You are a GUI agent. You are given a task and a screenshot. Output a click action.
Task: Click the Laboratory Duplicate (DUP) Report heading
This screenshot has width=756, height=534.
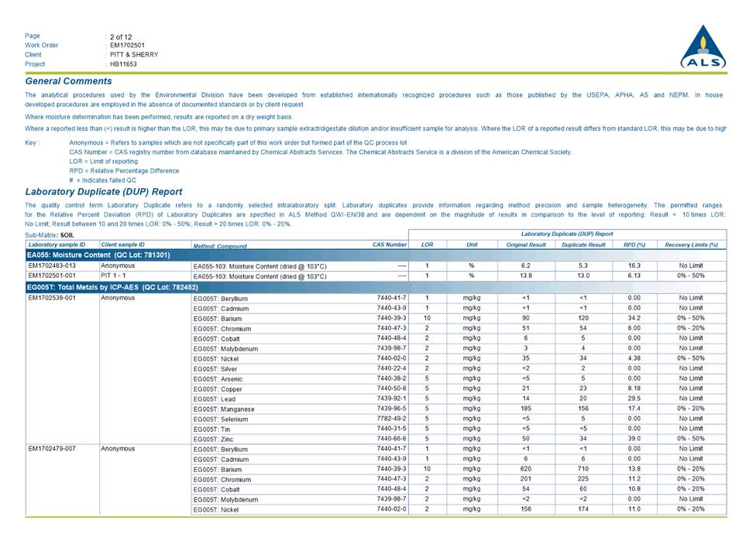coord(104,192)
